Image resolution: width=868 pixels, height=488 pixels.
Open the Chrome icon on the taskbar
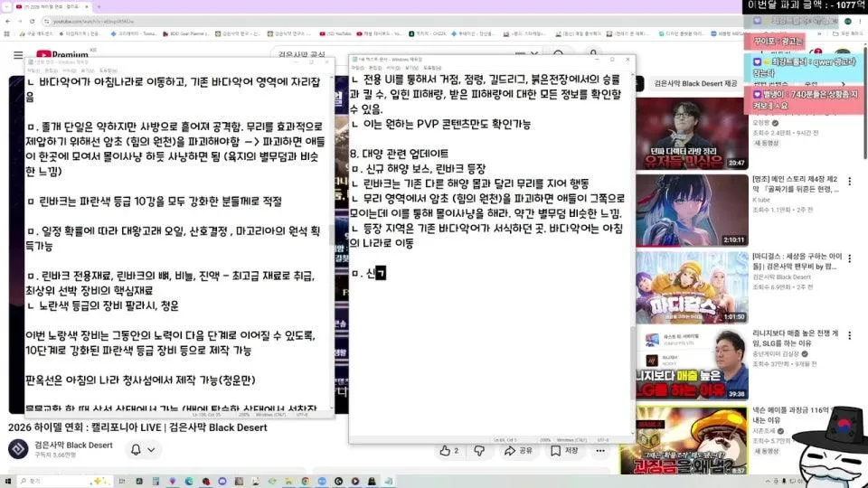coord(305,482)
